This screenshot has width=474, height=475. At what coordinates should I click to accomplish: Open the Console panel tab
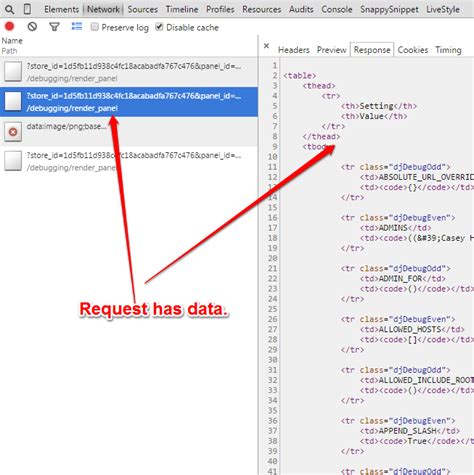(x=336, y=9)
